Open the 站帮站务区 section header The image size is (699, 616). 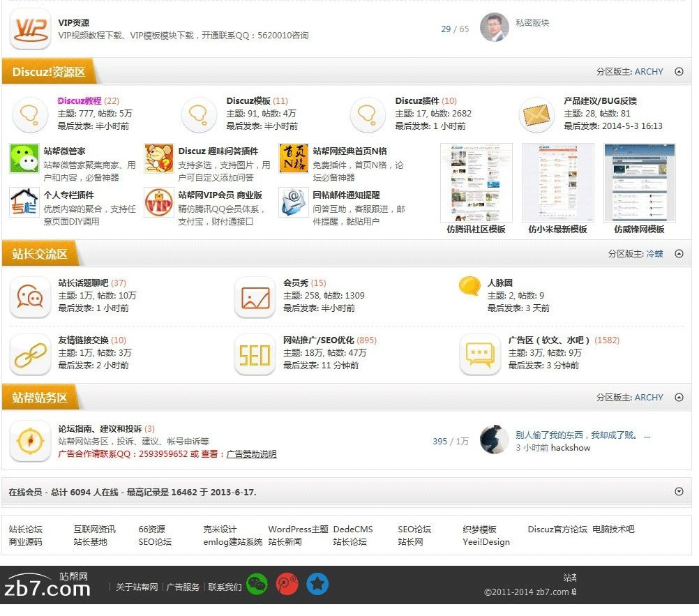[x=40, y=398]
